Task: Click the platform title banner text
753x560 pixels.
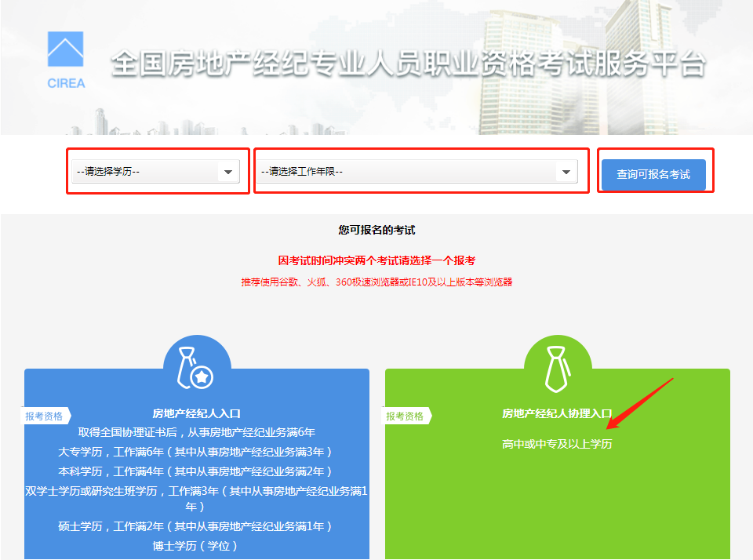Action: coord(408,64)
